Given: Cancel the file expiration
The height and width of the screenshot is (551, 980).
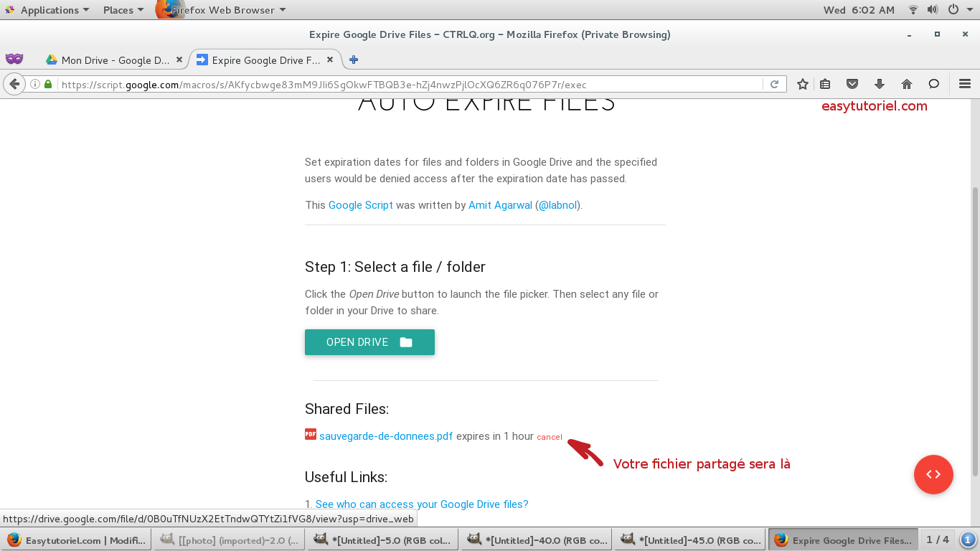Looking at the screenshot, I should pos(550,437).
